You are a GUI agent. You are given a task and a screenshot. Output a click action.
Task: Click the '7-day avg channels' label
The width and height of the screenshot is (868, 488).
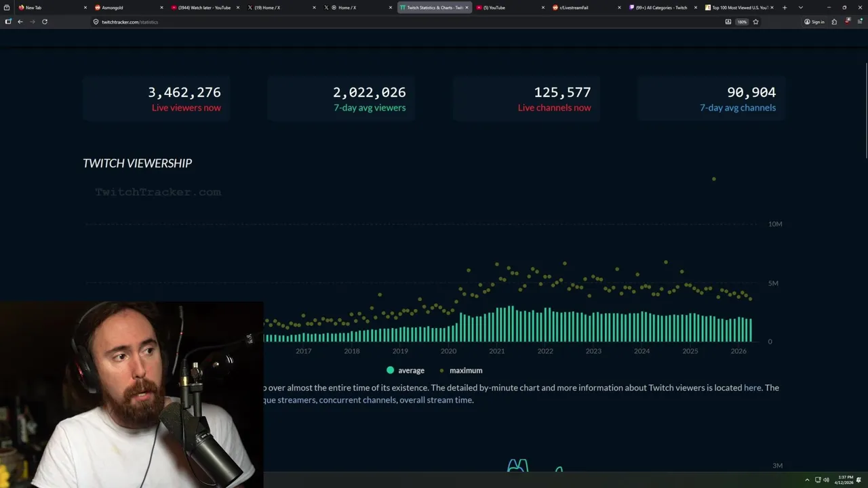tap(738, 108)
